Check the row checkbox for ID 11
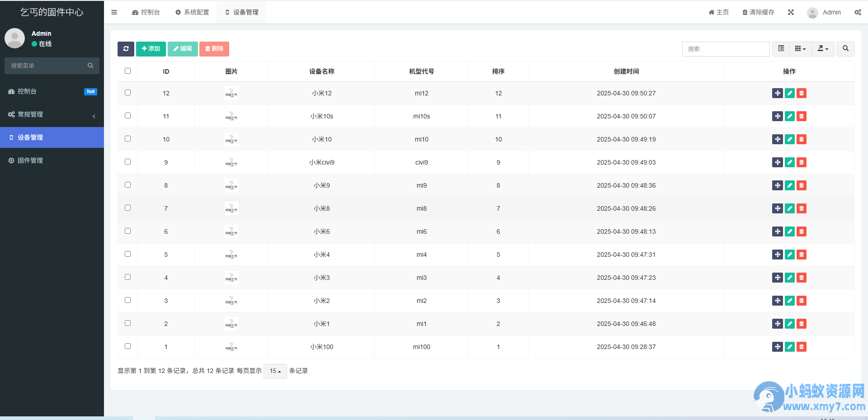 click(x=127, y=115)
